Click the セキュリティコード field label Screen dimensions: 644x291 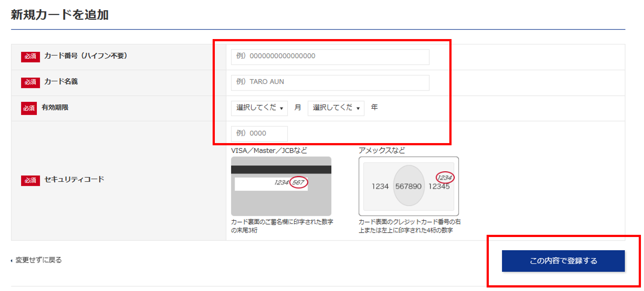pyautogui.click(x=74, y=180)
